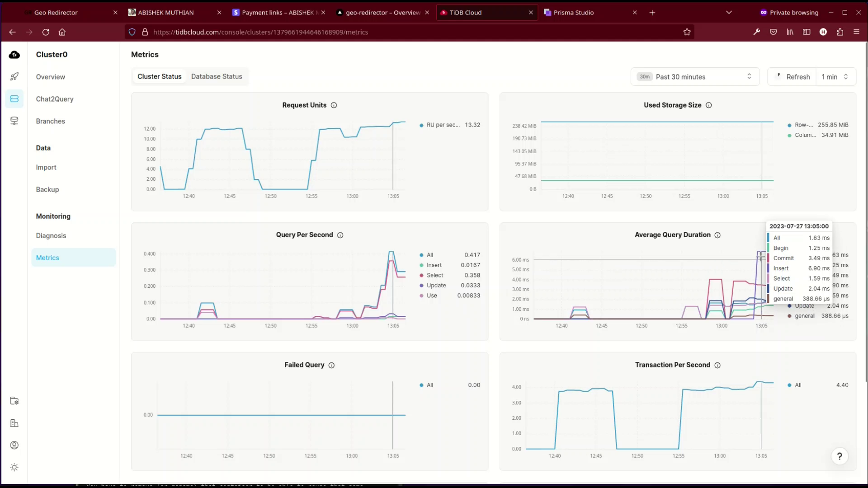Switch to the Database Status tab
The height and width of the screenshot is (488, 868).
coord(217,76)
